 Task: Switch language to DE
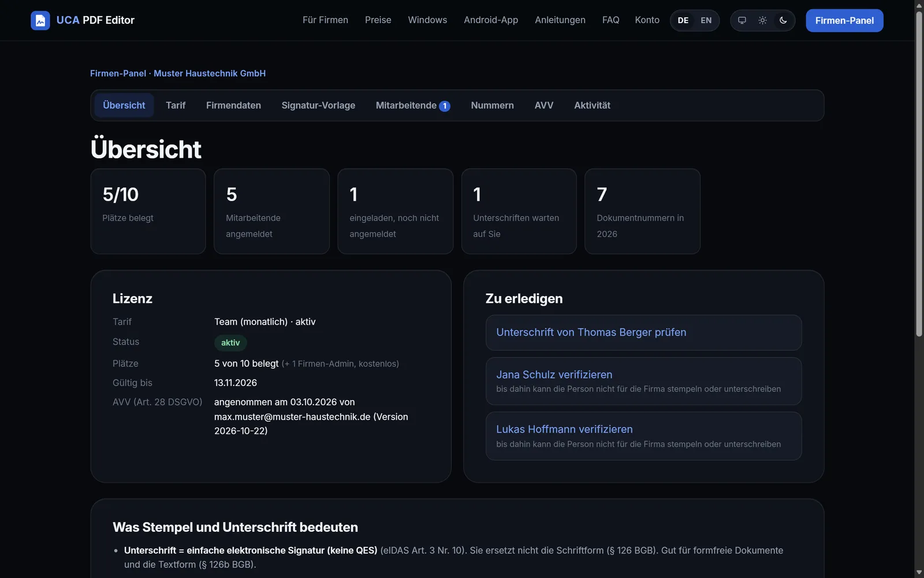[x=683, y=20]
